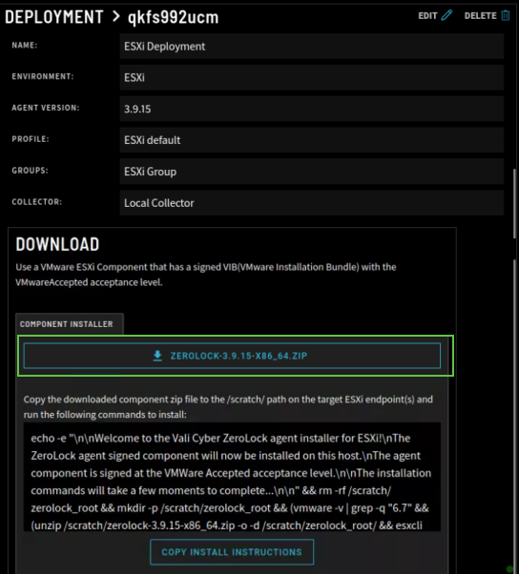Image resolution: width=519 pixels, height=574 pixels.
Task: Click the deployment ID qkfs992ucm
Action: [x=173, y=17]
